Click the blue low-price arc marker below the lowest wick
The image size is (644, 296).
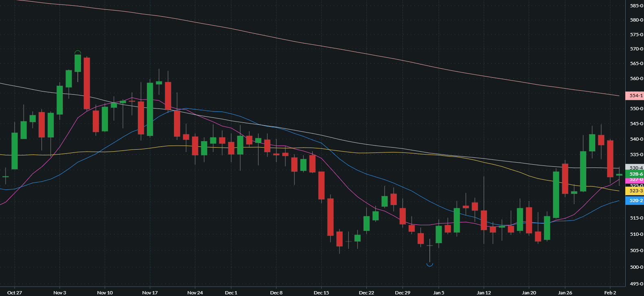click(429, 265)
